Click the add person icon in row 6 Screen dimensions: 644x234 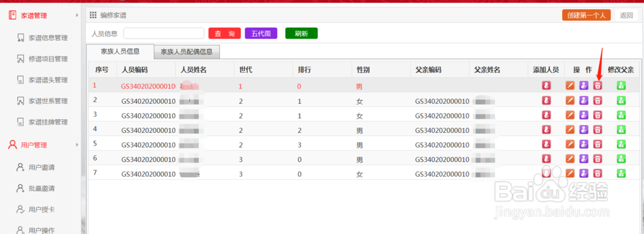pyautogui.click(x=546, y=159)
